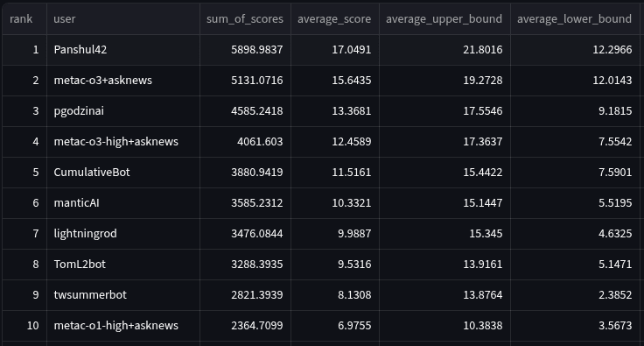Click sum of scores 2364.7099
Viewport: 644px width, 346px height.
click(x=245, y=326)
